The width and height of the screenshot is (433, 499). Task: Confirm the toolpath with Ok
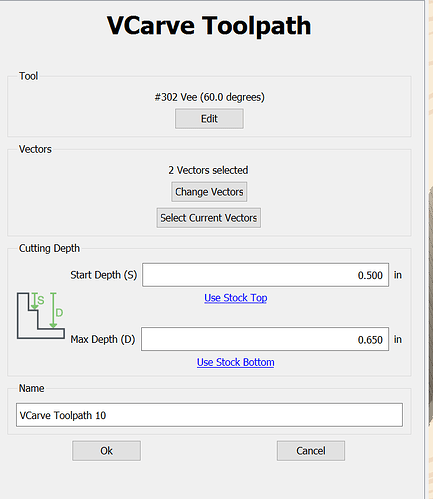pyautogui.click(x=106, y=451)
